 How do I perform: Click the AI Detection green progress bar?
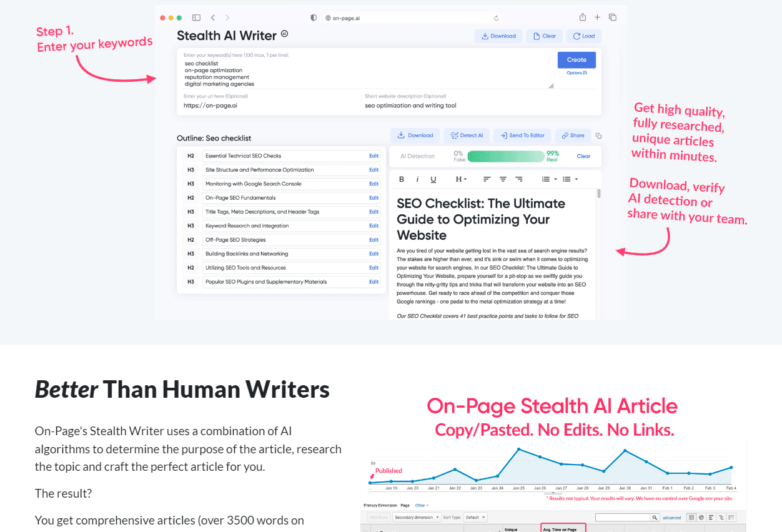[x=505, y=156]
